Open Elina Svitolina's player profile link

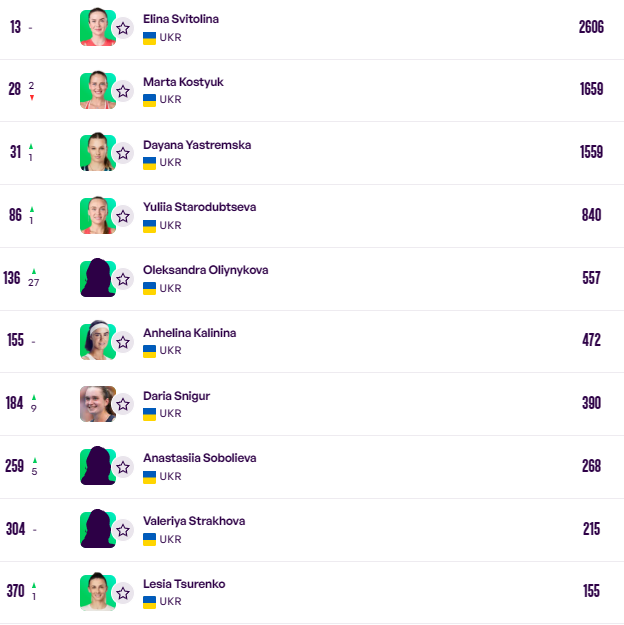click(x=181, y=19)
